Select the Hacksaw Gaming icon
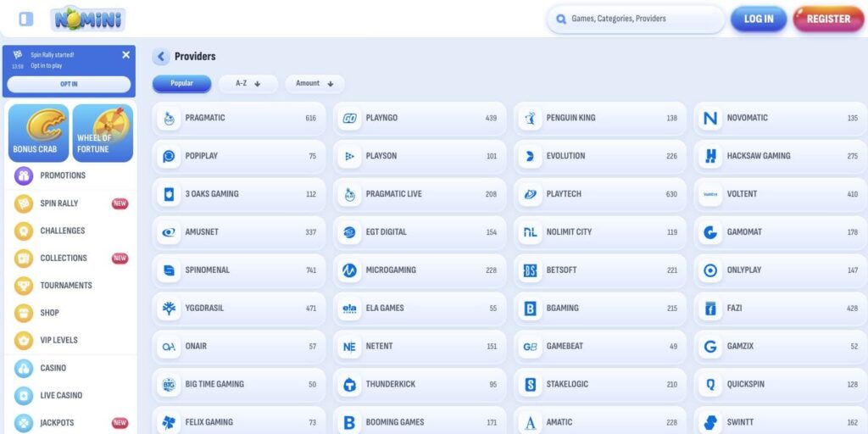Screen dimensions: 868x434 click(x=710, y=156)
